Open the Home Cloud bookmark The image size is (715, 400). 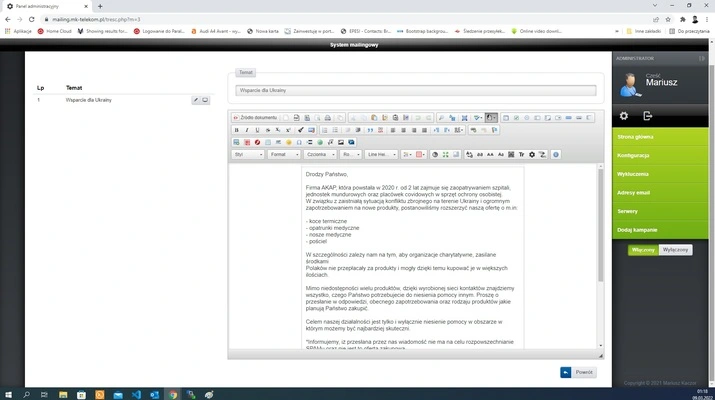54,31
